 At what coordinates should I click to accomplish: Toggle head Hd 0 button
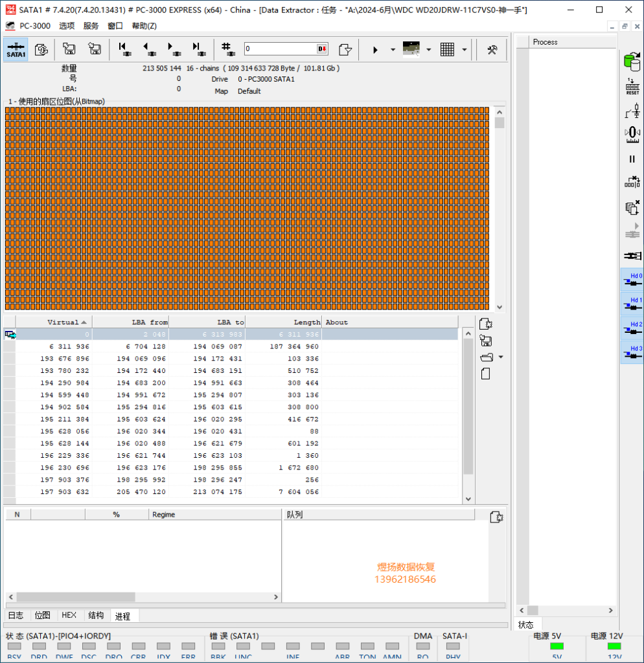[x=632, y=280]
